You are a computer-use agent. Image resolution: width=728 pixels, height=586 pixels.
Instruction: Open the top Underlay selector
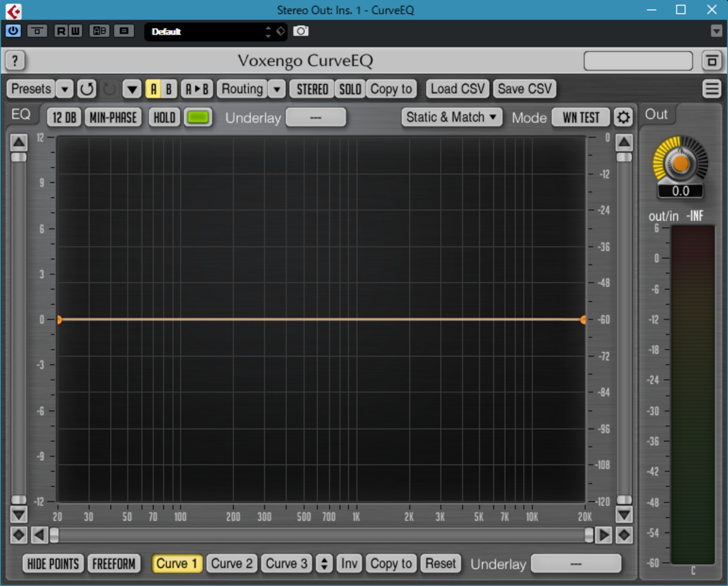316,118
